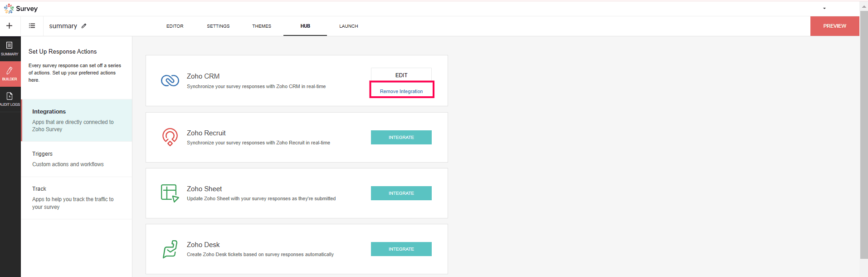Viewport: 868px width, 277px height.
Task: Click the Zoho Sheet heading
Action: [x=205, y=189]
